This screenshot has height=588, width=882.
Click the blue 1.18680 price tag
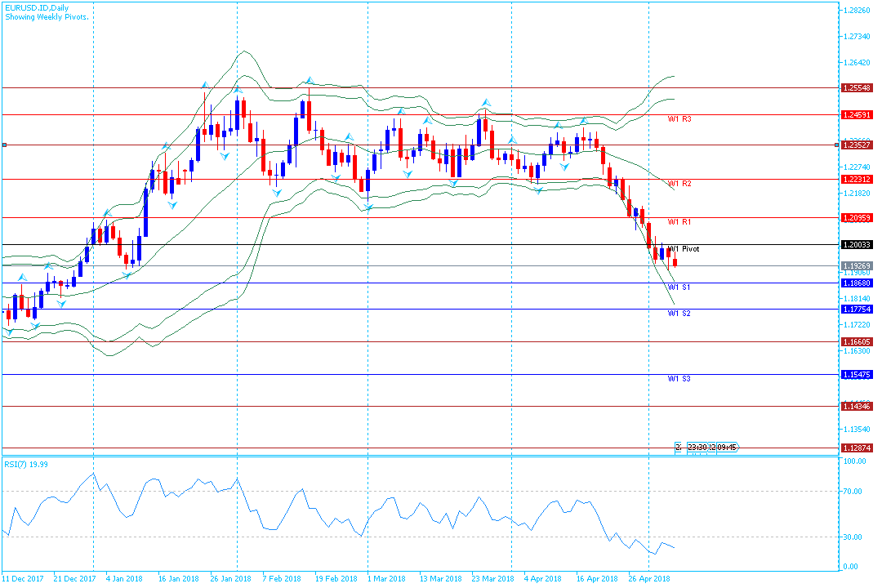857,283
